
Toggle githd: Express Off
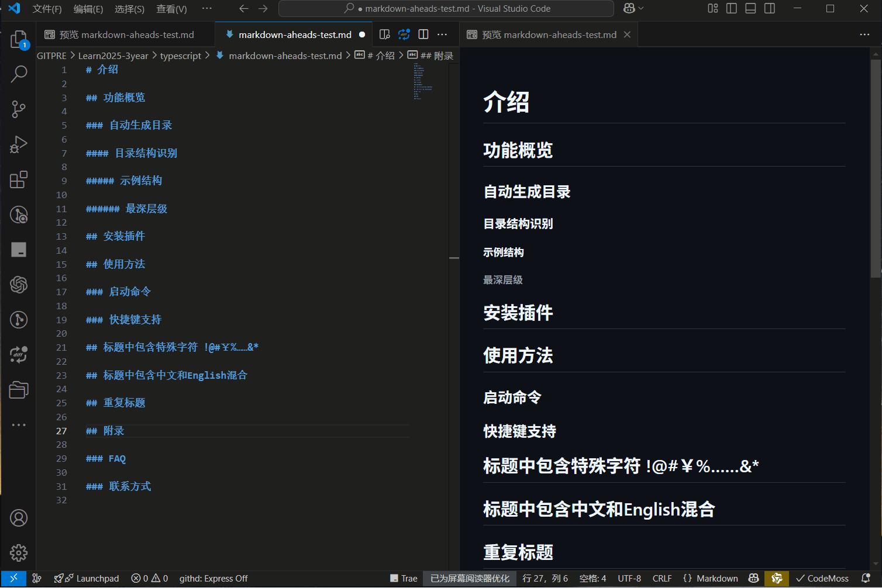click(213, 578)
